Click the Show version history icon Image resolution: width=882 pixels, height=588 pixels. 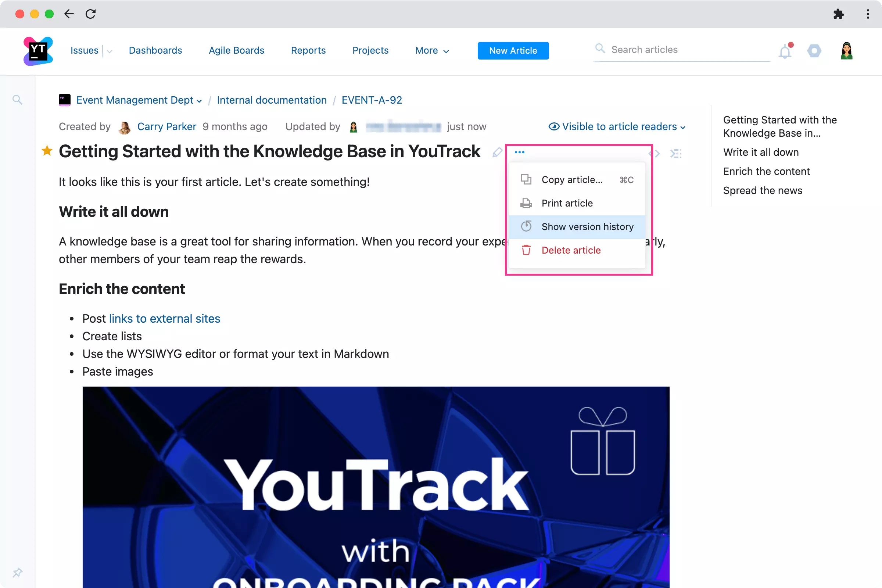pos(526,226)
